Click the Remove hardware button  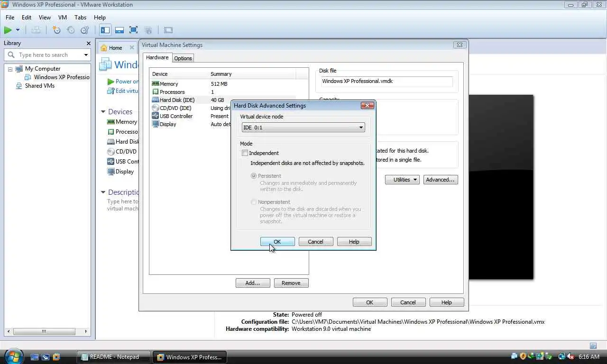pos(291,283)
